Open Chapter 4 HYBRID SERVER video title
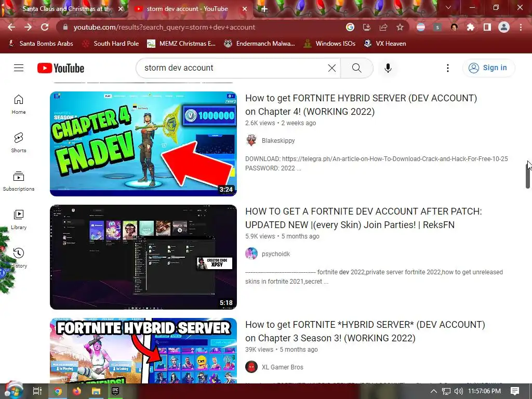The width and height of the screenshot is (532, 399). pyautogui.click(x=361, y=104)
